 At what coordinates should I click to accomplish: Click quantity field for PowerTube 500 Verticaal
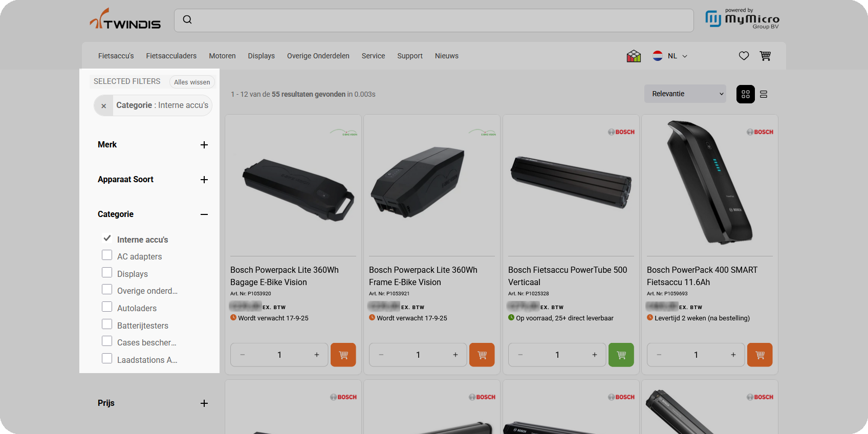pyautogui.click(x=557, y=355)
